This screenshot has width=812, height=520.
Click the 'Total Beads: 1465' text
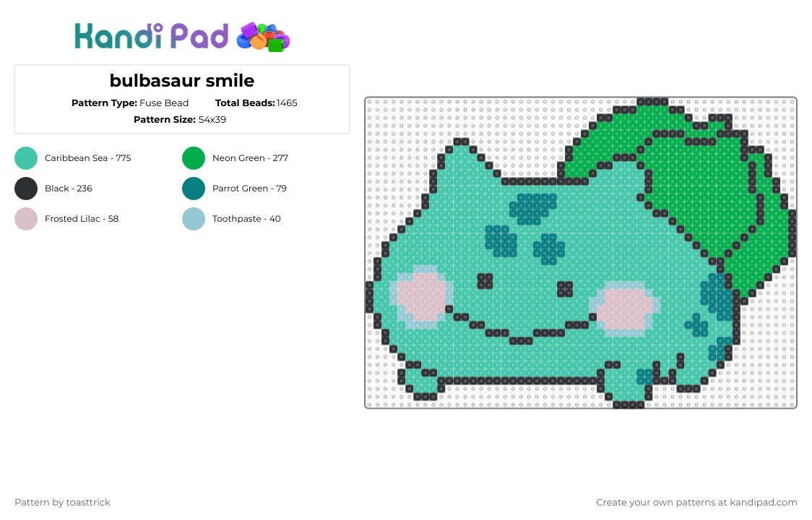(256, 103)
